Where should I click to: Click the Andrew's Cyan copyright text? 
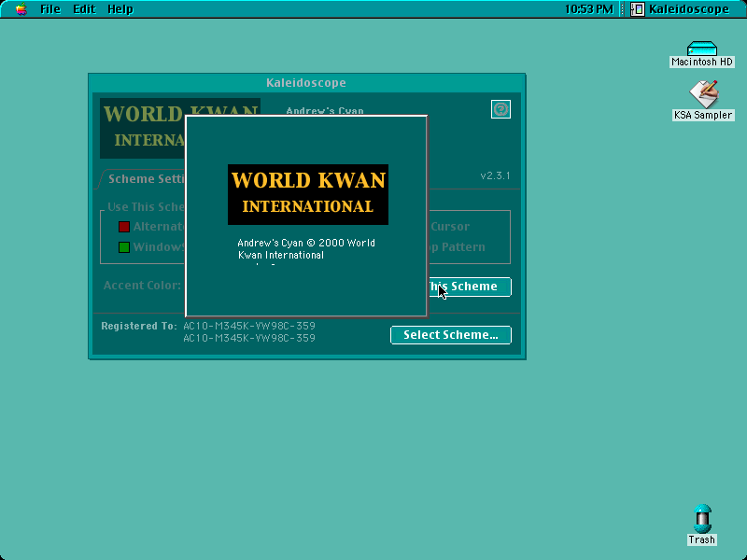(306, 248)
